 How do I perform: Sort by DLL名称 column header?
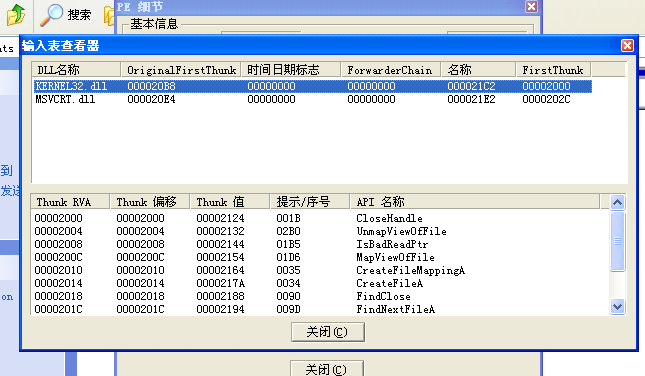point(77,70)
